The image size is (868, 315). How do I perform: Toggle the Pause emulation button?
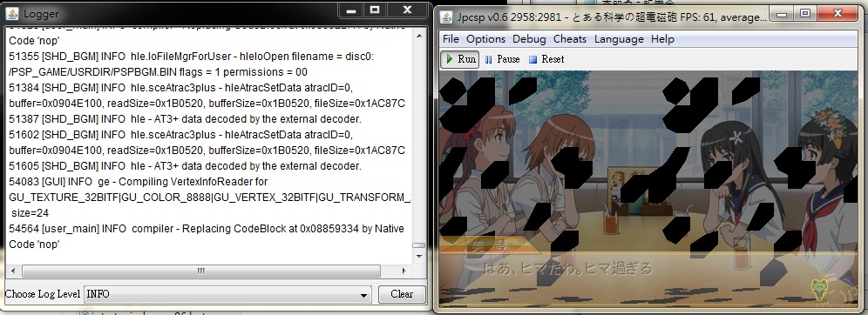[503, 59]
